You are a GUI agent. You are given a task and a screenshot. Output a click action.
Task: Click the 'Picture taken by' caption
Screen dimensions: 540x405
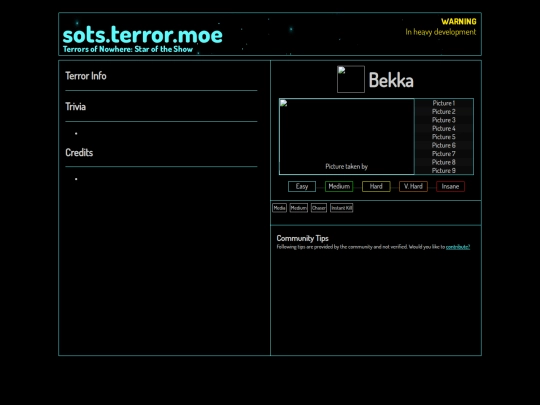click(346, 167)
